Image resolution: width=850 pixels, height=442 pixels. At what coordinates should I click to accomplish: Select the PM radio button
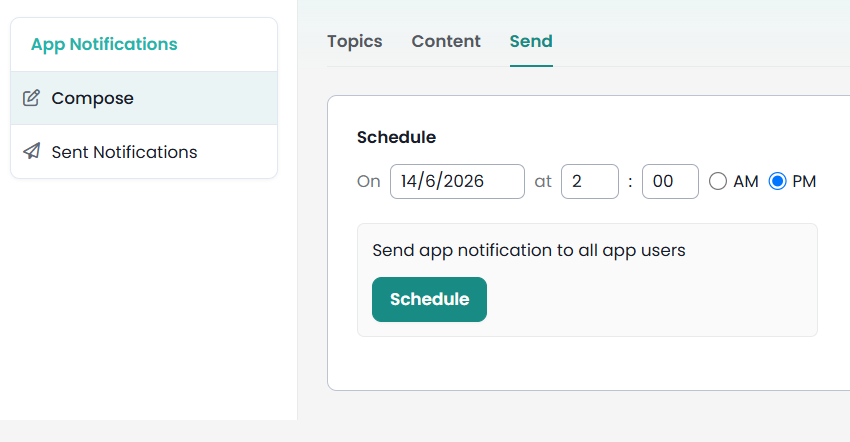tap(777, 181)
